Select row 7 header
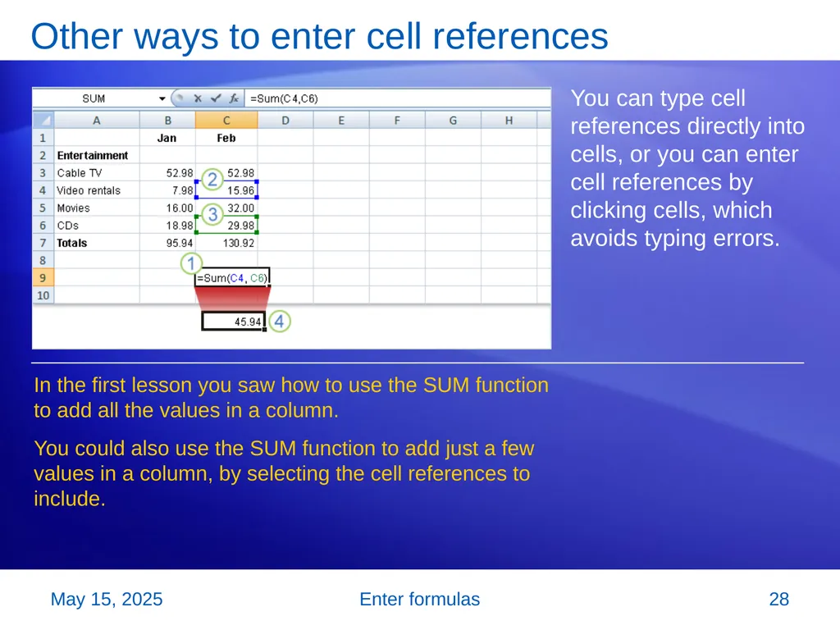The height and width of the screenshot is (630, 840). click(43, 243)
